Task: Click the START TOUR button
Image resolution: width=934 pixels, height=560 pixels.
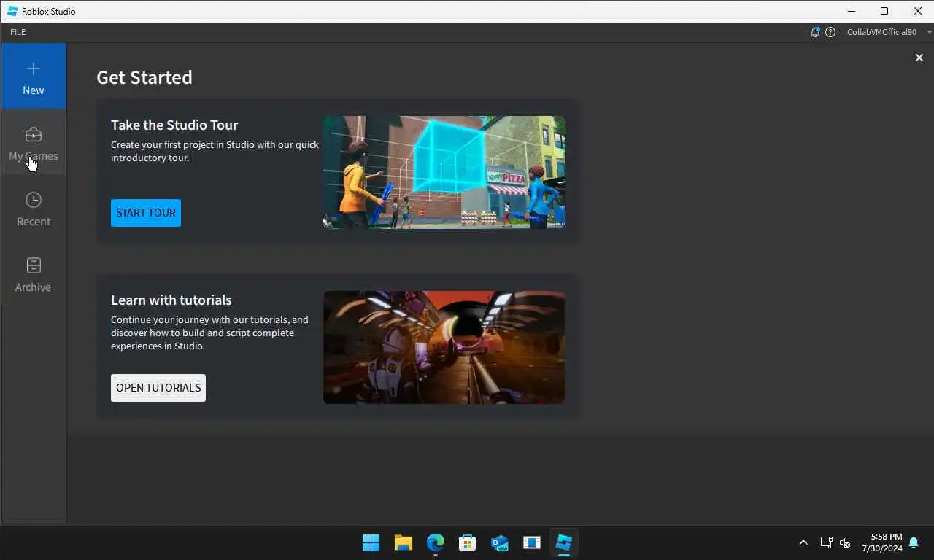Action: (x=146, y=213)
